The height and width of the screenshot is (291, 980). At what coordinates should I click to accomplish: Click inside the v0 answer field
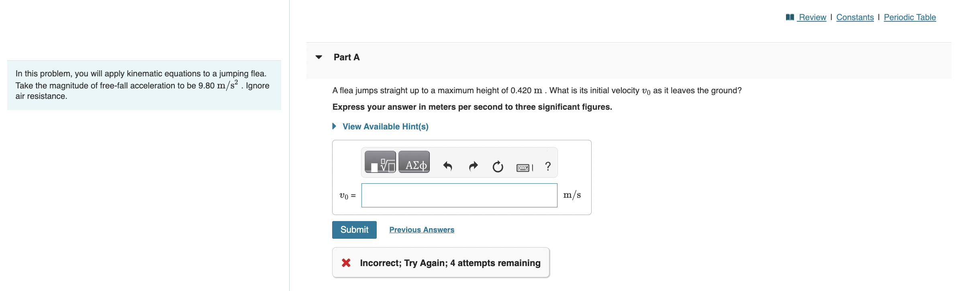[x=459, y=195]
